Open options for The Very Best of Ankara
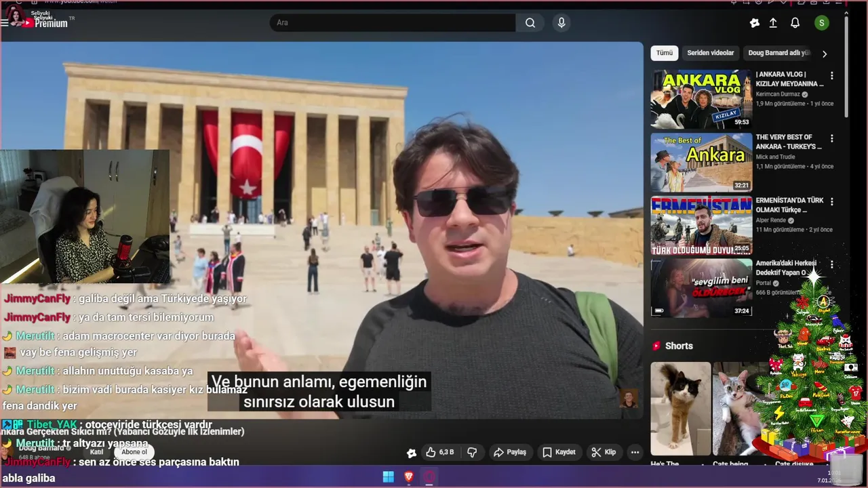Screen dimensions: 868x488 pos(831,138)
